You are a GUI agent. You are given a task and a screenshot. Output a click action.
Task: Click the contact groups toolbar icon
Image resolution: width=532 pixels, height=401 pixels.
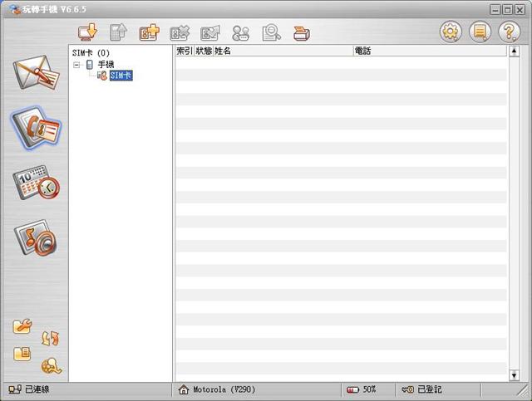[x=241, y=33]
